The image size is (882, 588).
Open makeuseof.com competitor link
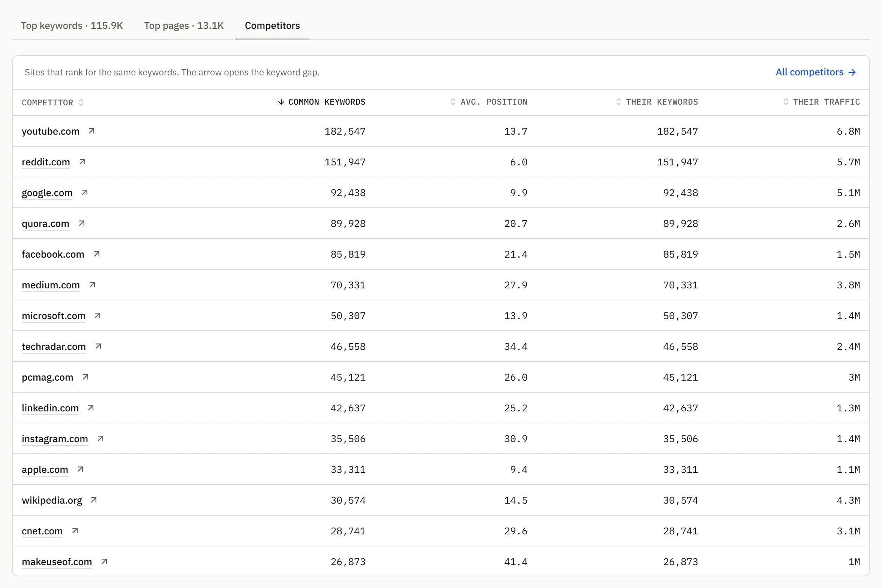pos(57,562)
